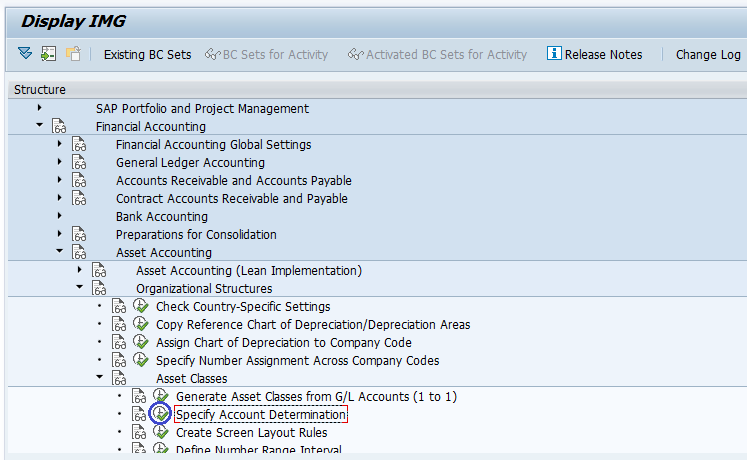Select General Ledger Accounting row text

click(190, 163)
